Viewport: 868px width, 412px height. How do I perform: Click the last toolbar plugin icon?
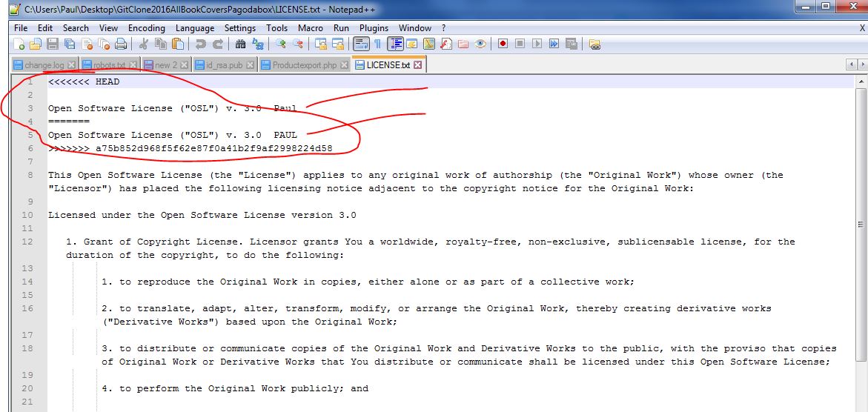[x=594, y=44]
